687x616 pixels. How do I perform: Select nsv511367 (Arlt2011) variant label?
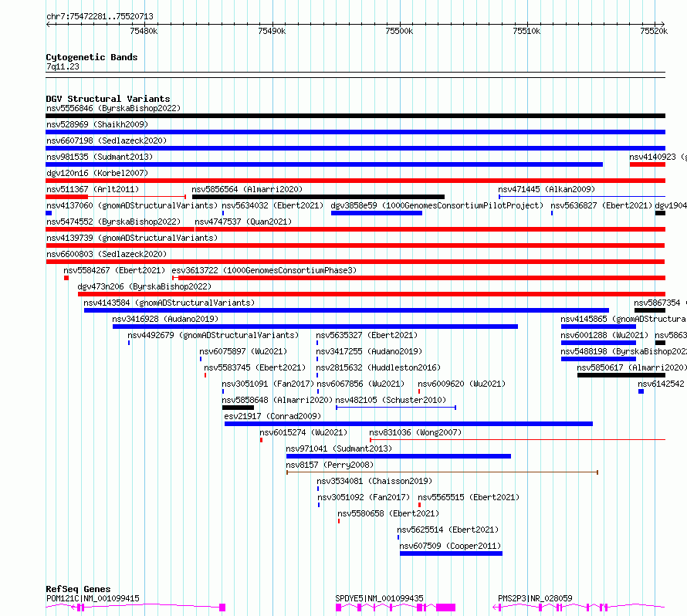coord(93,189)
